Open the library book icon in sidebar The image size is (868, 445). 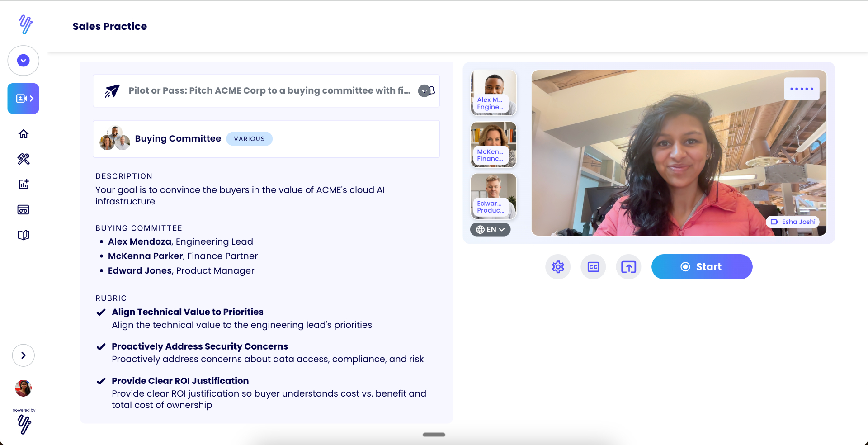tap(23, 235)
